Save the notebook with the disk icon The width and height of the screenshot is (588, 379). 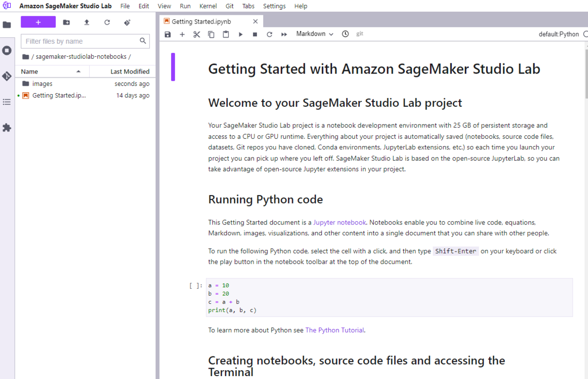[168, 34]
